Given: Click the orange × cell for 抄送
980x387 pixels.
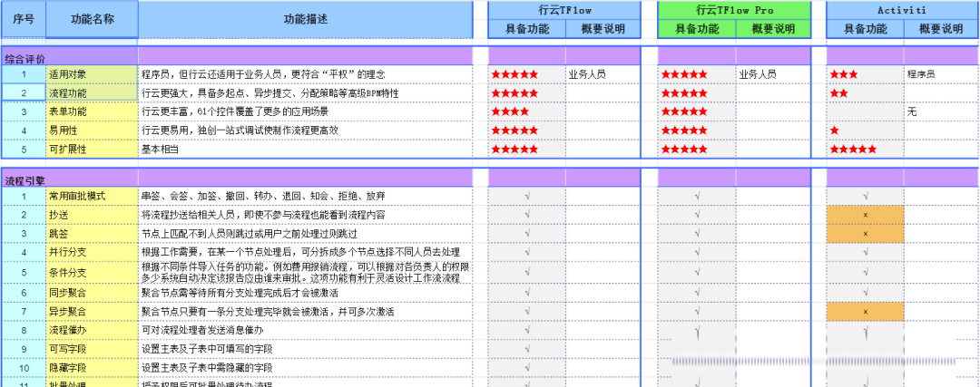Looking at the screenshot, I should [x=866, y=215].
